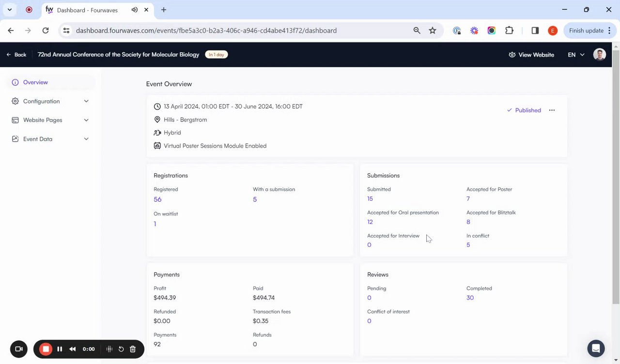Open the 15 Submitted count link

pos(370,199)
